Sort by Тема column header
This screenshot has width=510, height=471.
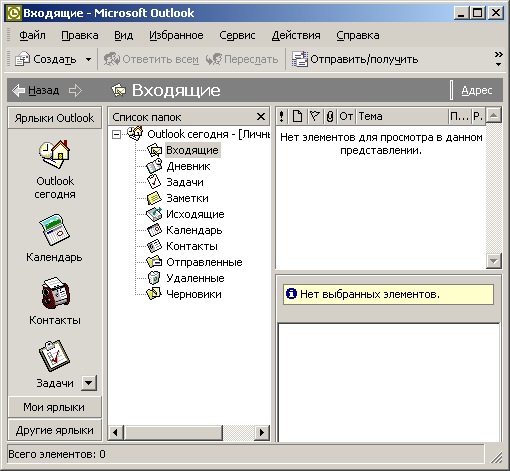pyautogui.click(x=402, y=116)
